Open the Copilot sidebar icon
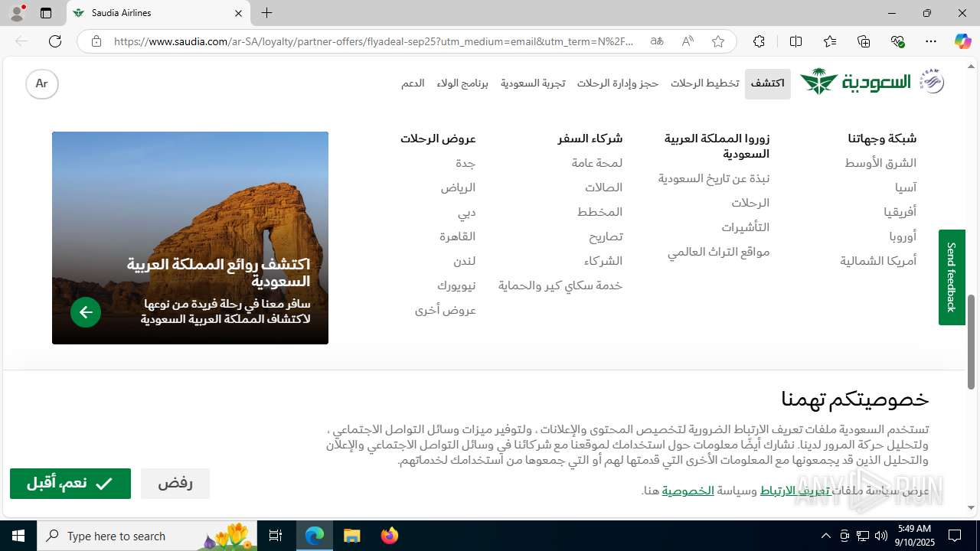Image resolution: width=980 pixels, height=551 pixels. [962, 41]
